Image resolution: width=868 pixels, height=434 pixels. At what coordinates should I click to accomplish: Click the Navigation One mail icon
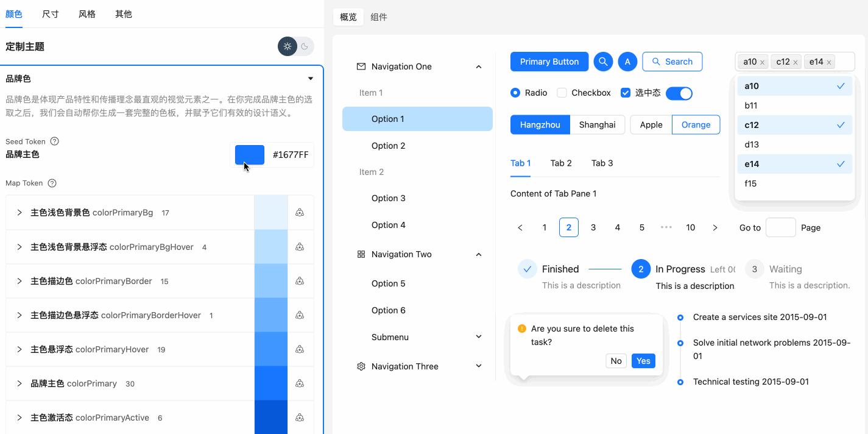361,66
